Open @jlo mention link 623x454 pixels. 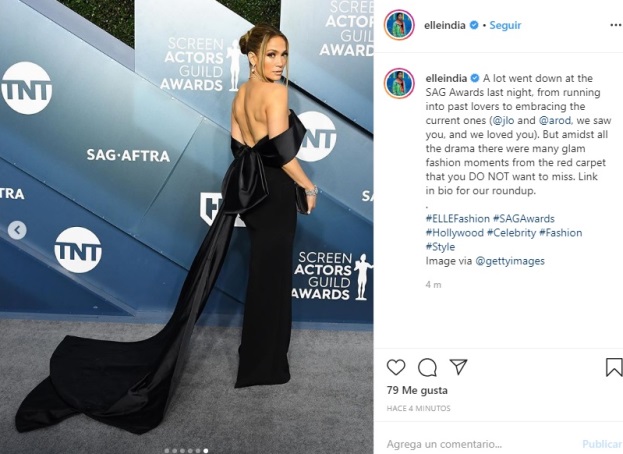click(503, 120)
